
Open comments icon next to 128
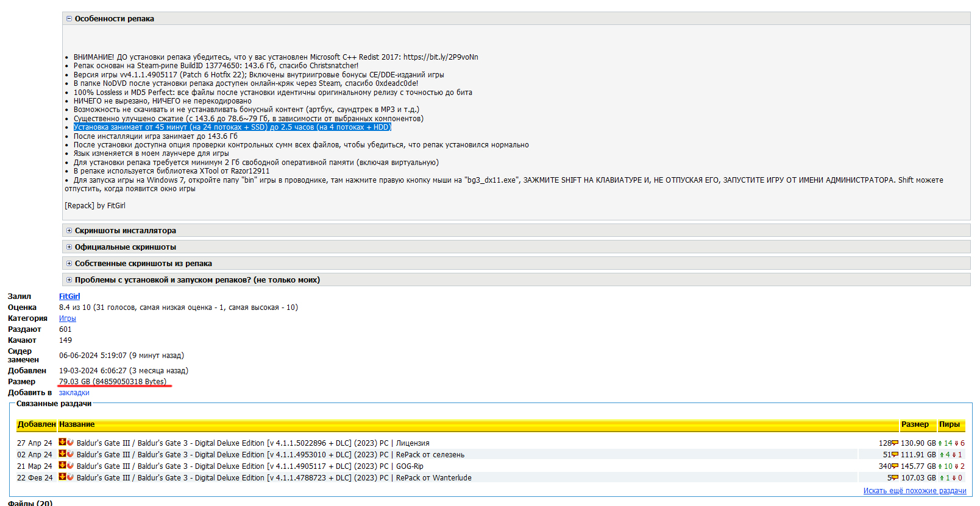(895, 443)
